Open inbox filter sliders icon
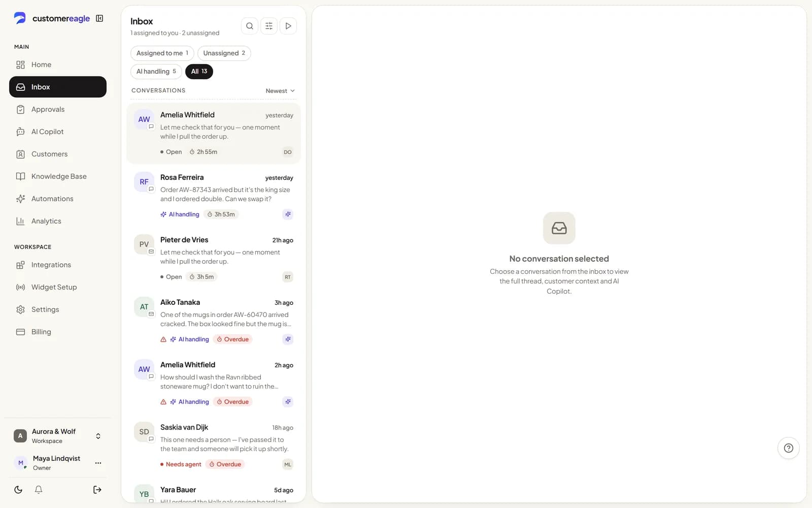 tap(269, 26)
